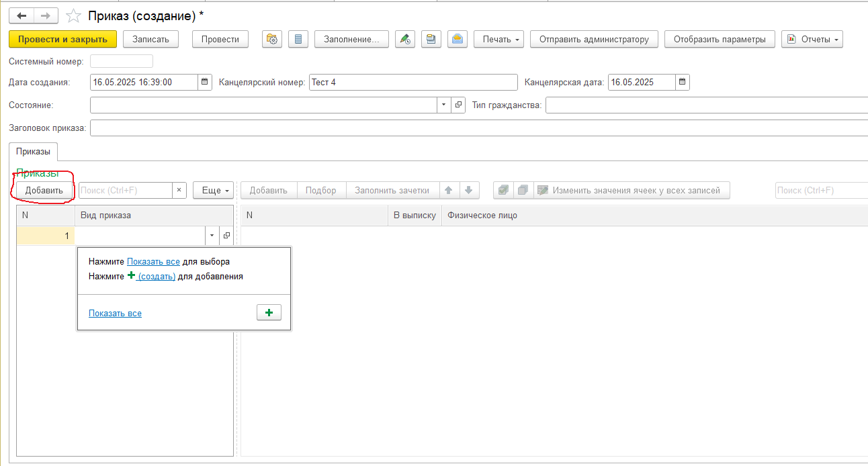The width and height of the screenshot is (868, 466).
Task: Open the Отчеты dropdown menu
Action: [x=812, y=40]
